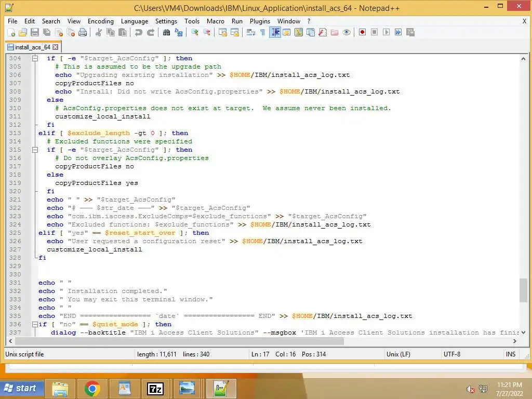Click the Cut scissors icon
This screenshot has width=532, height=399.
click(x=98, y=32)
